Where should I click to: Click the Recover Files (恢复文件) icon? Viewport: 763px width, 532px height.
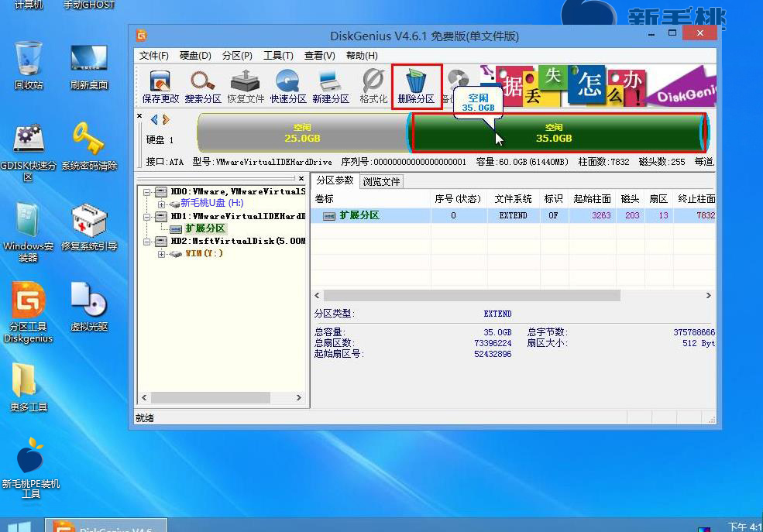click(246, 87)
